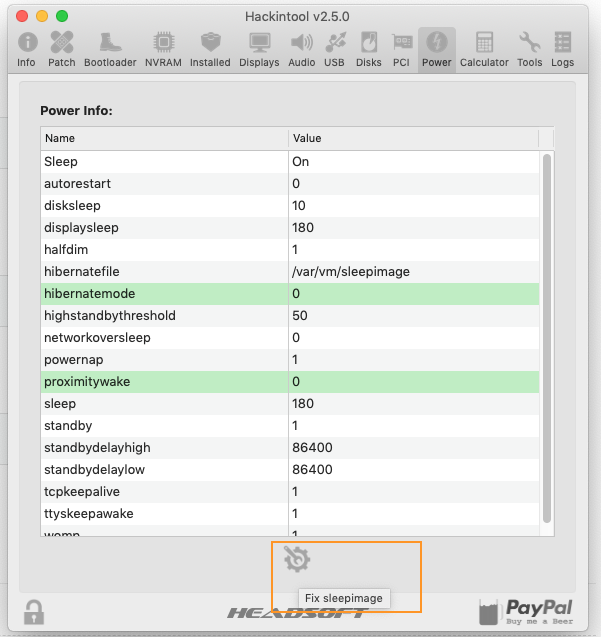Screen dimensions: 601x637
Task: Select the standbydelayhigh row
Action: tap(290, 448)
